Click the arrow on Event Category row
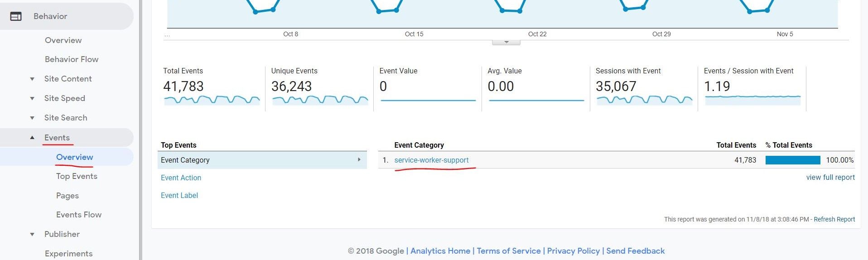The width and height of the screenshot is (868, 260). (x=359, y=159)
